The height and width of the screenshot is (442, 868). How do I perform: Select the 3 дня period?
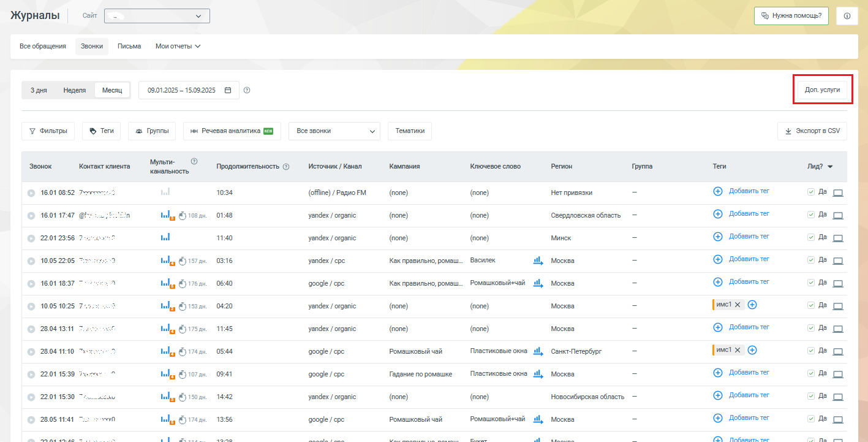pos(39,90)
